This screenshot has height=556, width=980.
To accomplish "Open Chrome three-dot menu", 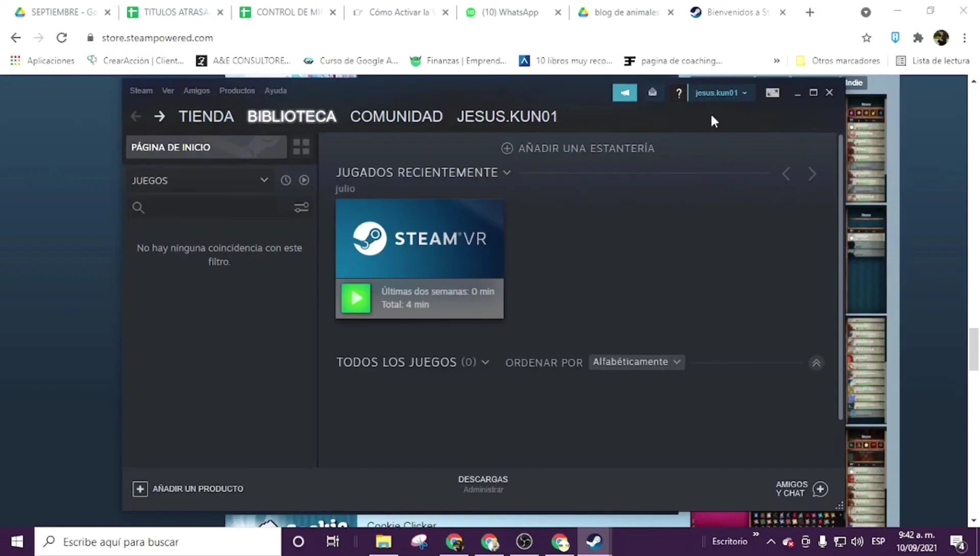I will pos(965,38).
